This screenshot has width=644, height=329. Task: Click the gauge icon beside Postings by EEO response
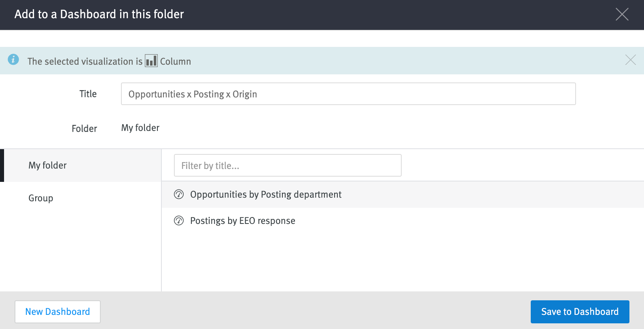pos(179,221)
